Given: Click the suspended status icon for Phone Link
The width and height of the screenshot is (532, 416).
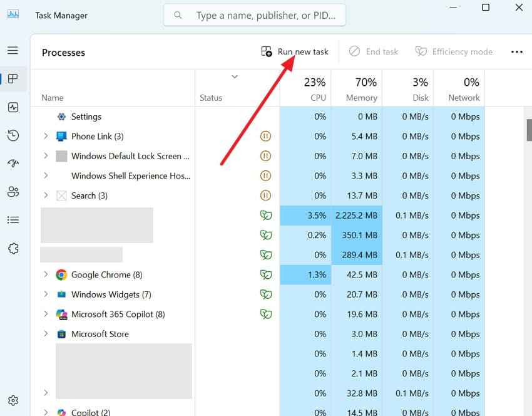Looking at the screenshot, I should click(x=265, y=136).
